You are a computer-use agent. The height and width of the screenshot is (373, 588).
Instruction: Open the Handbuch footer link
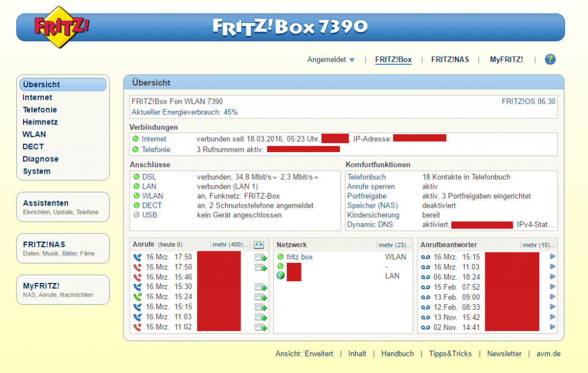tap(397, 353)
